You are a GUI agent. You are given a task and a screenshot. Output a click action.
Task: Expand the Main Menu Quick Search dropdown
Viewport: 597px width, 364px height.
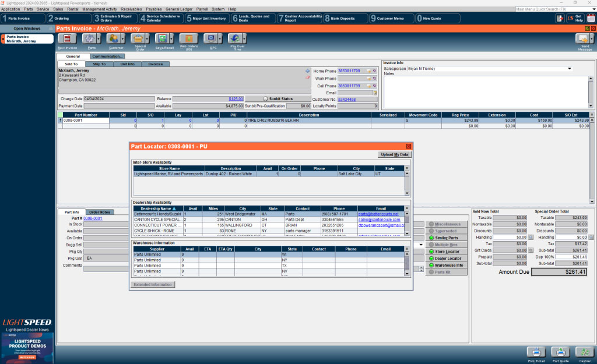pyautogui.click(x=594, y=9)
